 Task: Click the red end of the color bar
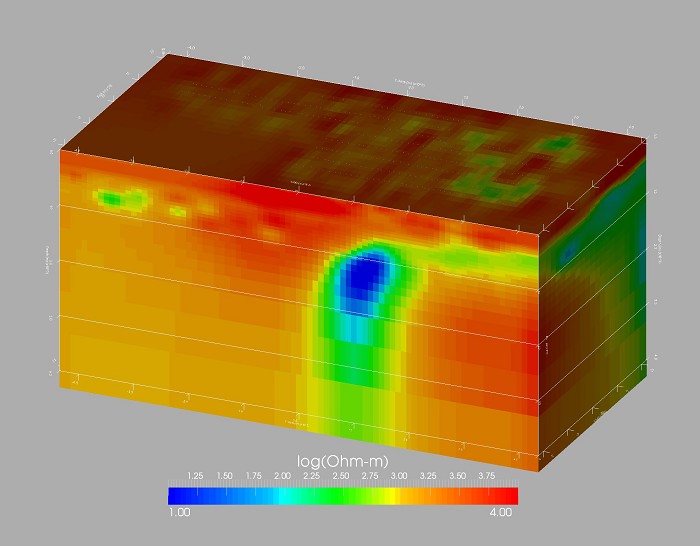(x=510, y=495)
